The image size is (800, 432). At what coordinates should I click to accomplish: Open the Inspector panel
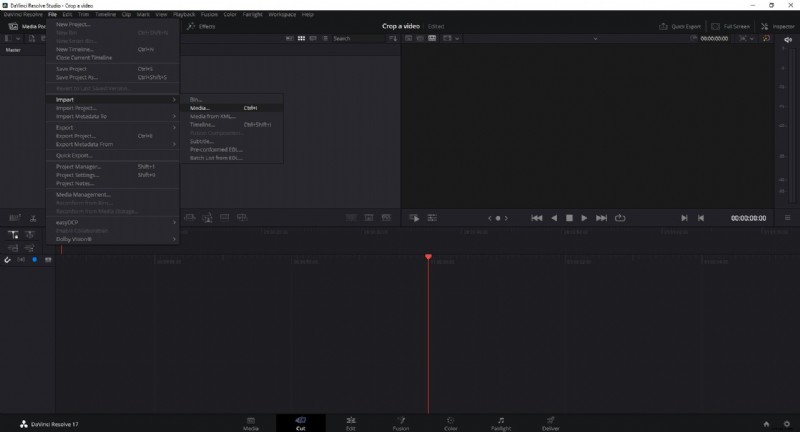pos(778,26)
